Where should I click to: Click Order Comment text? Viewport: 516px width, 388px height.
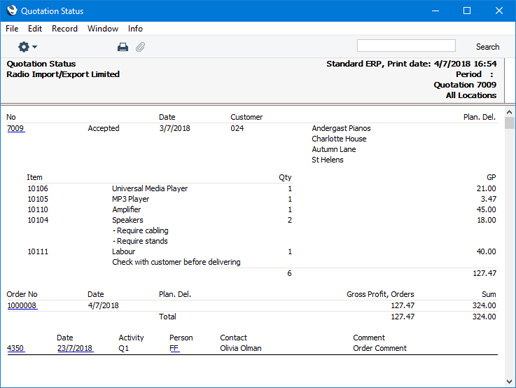pos(380,348)
